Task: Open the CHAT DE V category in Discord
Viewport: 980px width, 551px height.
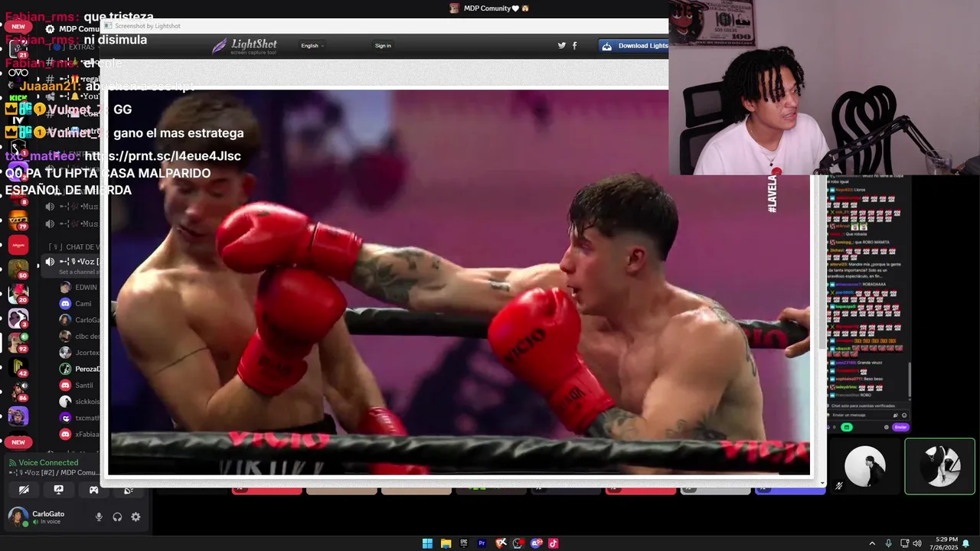Action: tap(73, 246)
